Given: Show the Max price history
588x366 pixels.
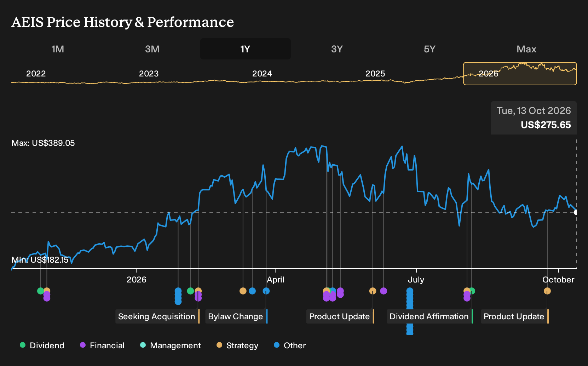Looking at the screenshot, I should point(526,49).
